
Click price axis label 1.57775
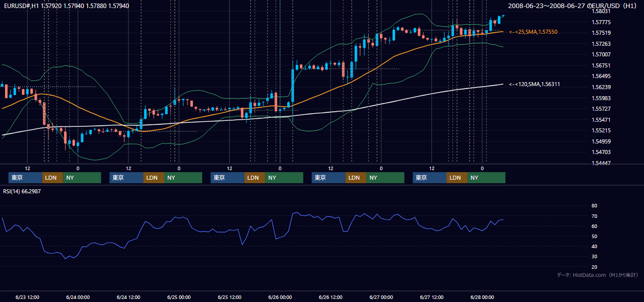tap(601, 22)
